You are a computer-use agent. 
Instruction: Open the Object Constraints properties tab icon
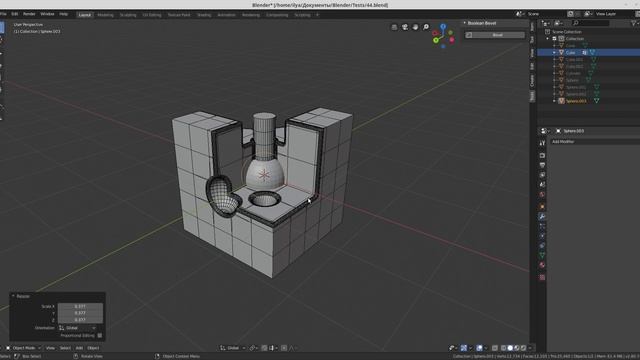[542, 246]
